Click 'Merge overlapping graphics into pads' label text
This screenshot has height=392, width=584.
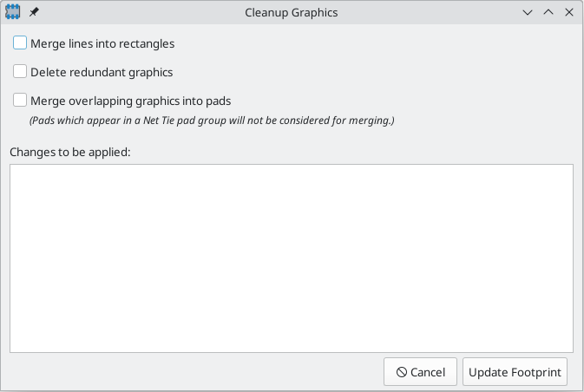(131, 101)
